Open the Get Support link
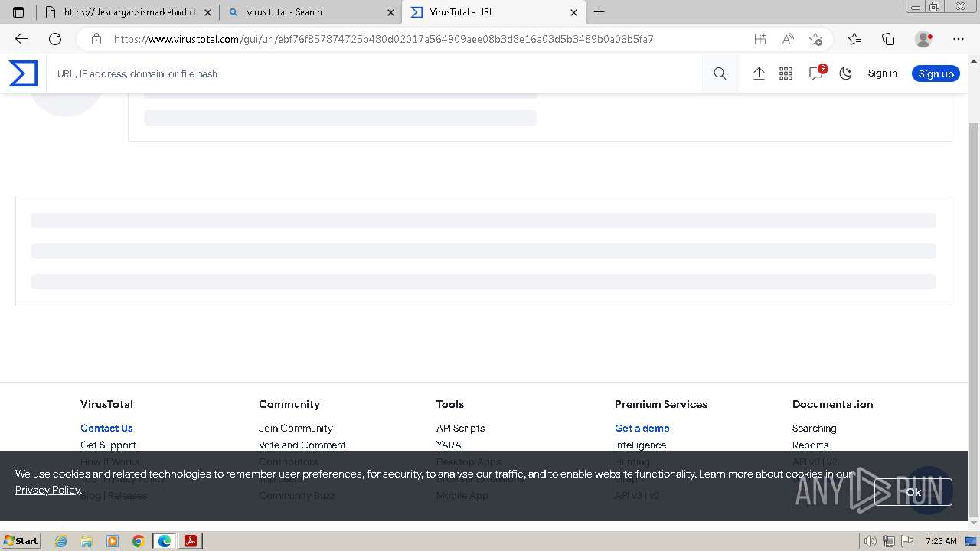Image resolution: width=980 pixels, height=551 pixels. 108,445
